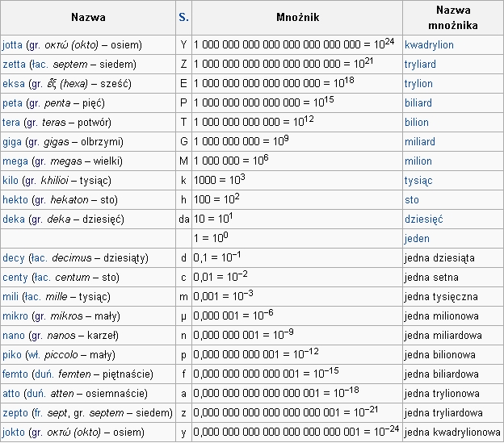Select the 'jedna trylionowa' cell
Screen dimensions: 504x443
(x=453, y=394)
